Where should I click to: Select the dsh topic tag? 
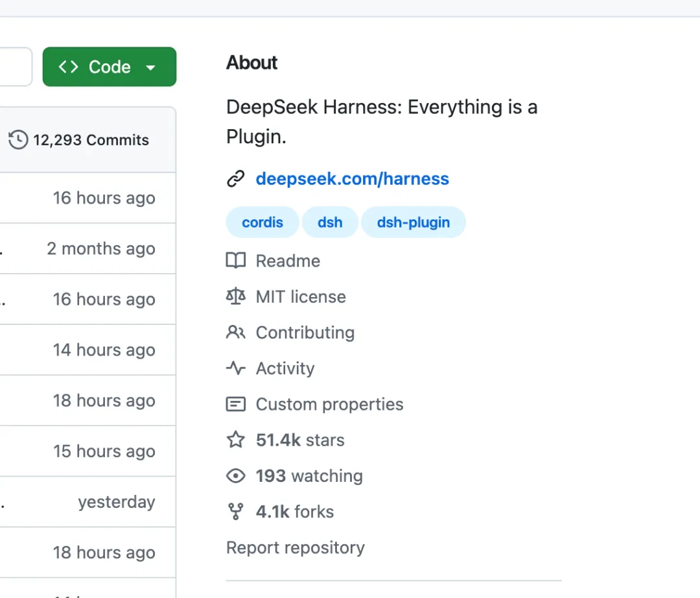[330, 222]
